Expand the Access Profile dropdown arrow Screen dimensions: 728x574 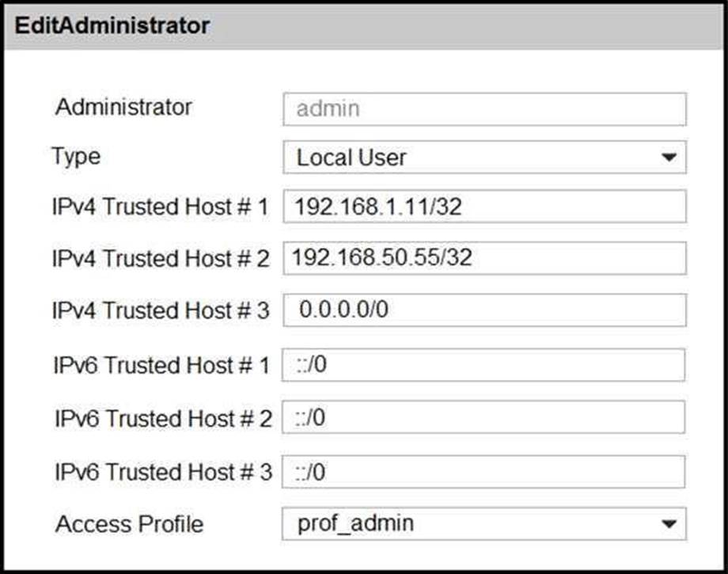pyautogui.click(x=669, y=523)
